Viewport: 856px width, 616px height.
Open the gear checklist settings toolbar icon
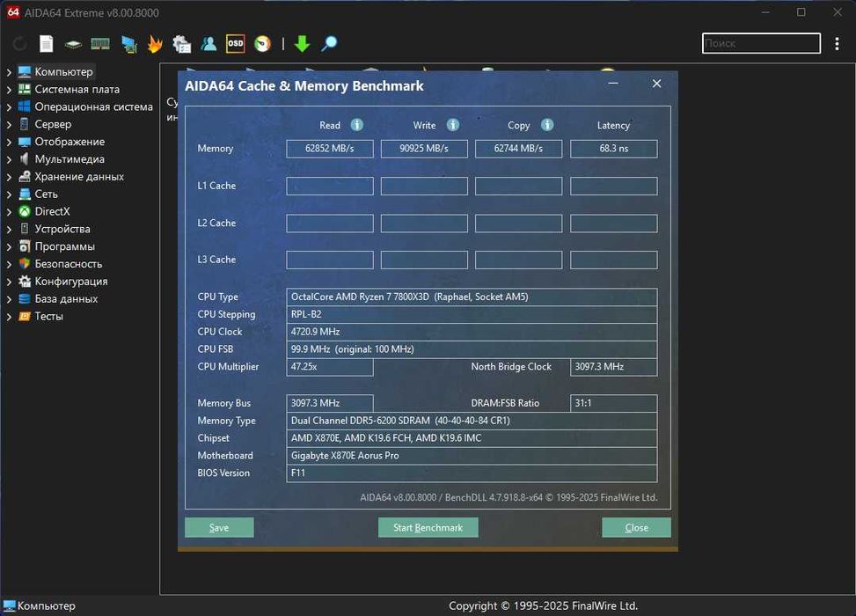tap(181, 44)
